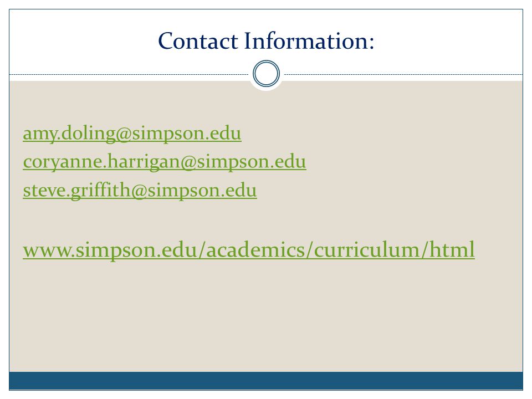Screen dimensions: 532x399
Task: Click the word "Contact" in the title
Action: (198, 41)
